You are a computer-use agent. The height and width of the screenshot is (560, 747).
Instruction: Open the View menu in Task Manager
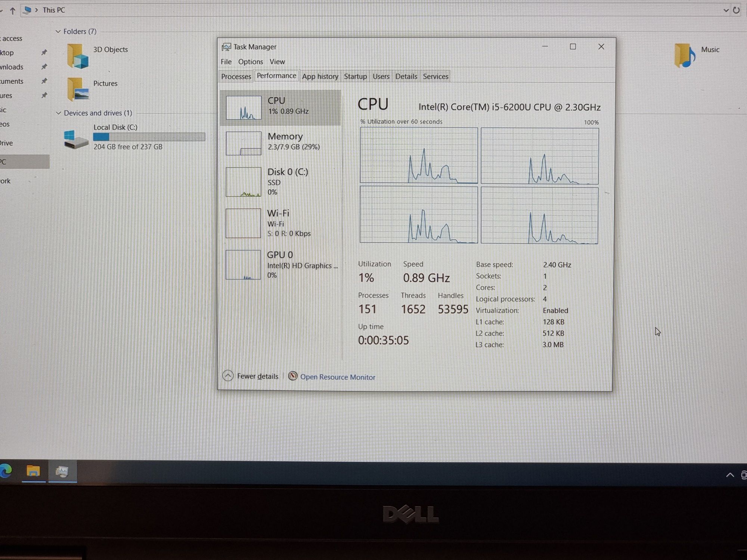tap(277, 62)
